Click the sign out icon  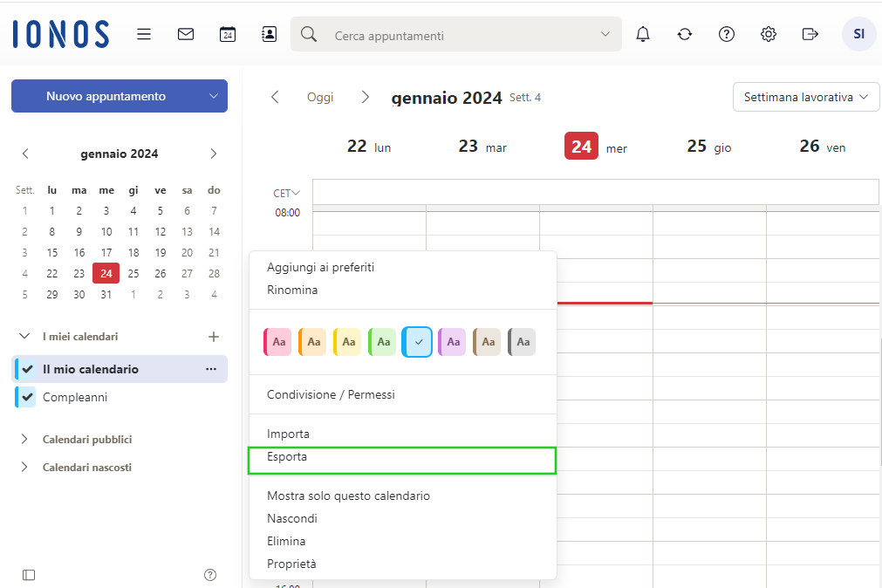coord(810,35)
